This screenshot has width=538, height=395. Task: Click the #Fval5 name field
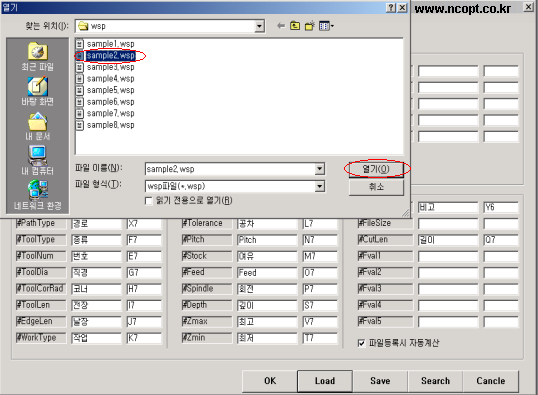click(x=448, y=322)
